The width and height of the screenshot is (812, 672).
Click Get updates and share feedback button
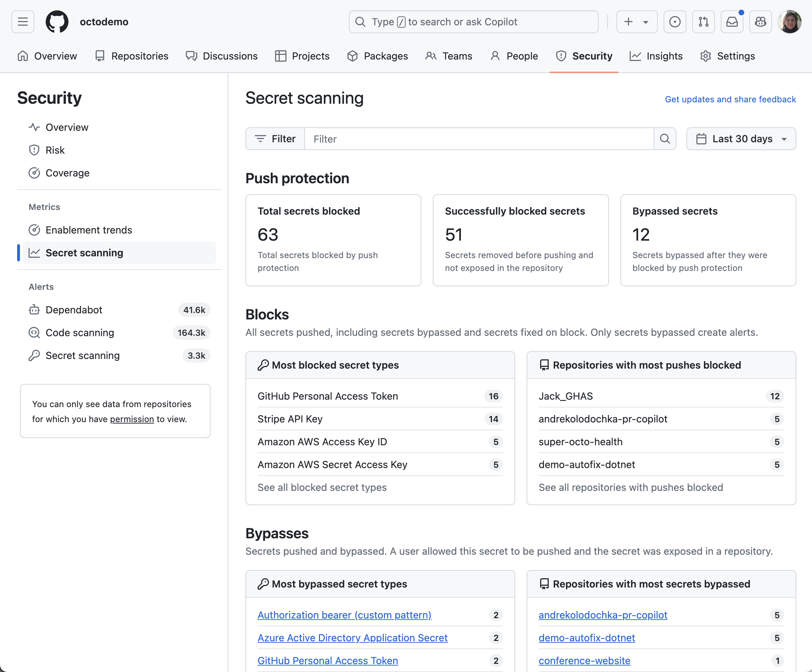pos(730,99)
